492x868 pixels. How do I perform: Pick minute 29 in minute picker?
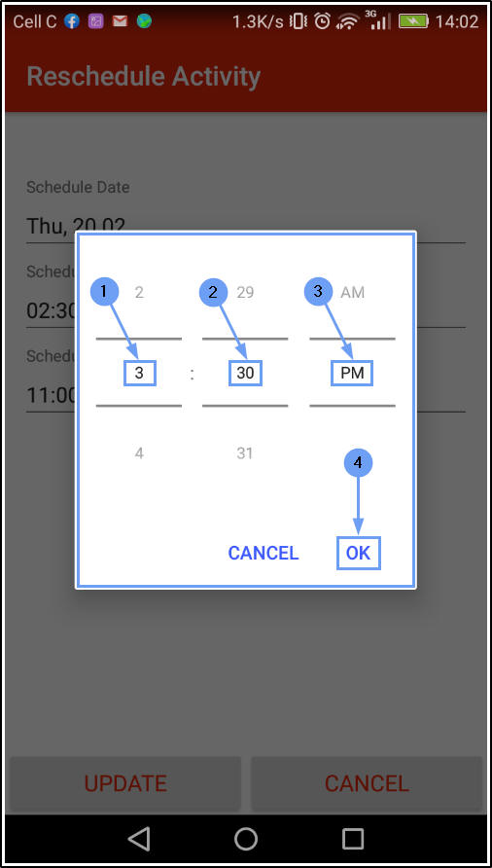245,292
